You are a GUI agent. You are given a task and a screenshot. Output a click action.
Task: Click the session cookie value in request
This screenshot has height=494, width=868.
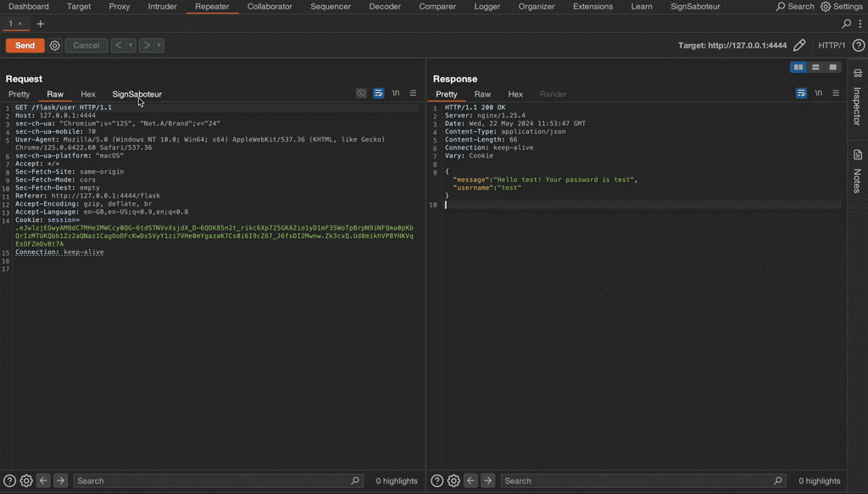tap(214, 236)
